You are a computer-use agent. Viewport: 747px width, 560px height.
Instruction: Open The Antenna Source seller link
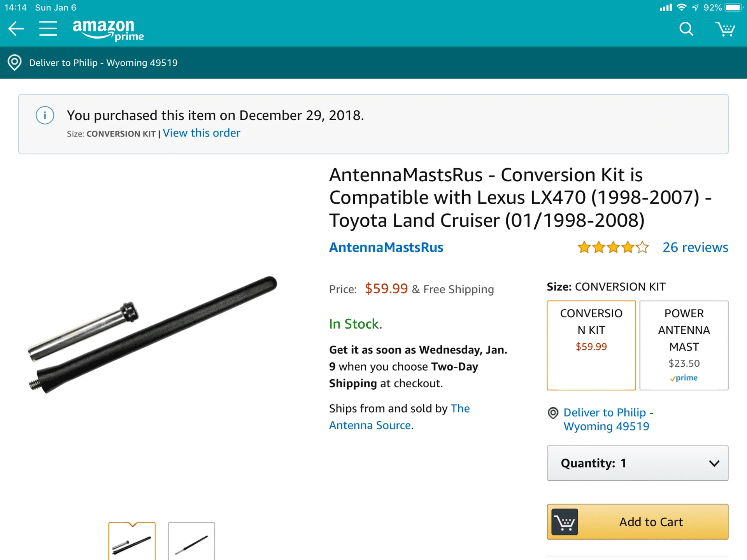pos(399,417)
